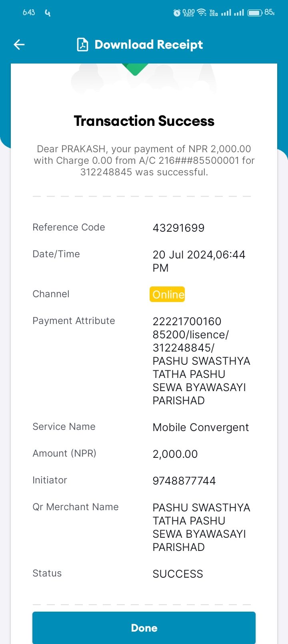Tap the battery indicator icon
288x644 pixels.
point(255,13)
